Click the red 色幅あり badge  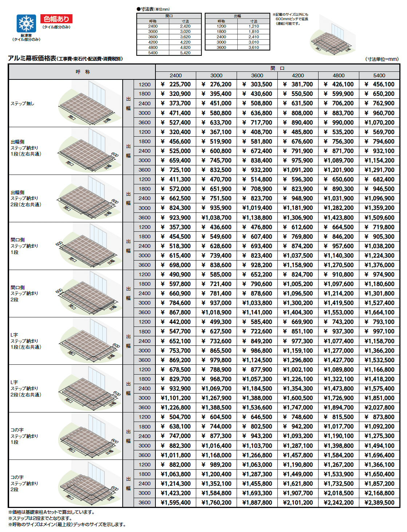click(x=56, y=19)
